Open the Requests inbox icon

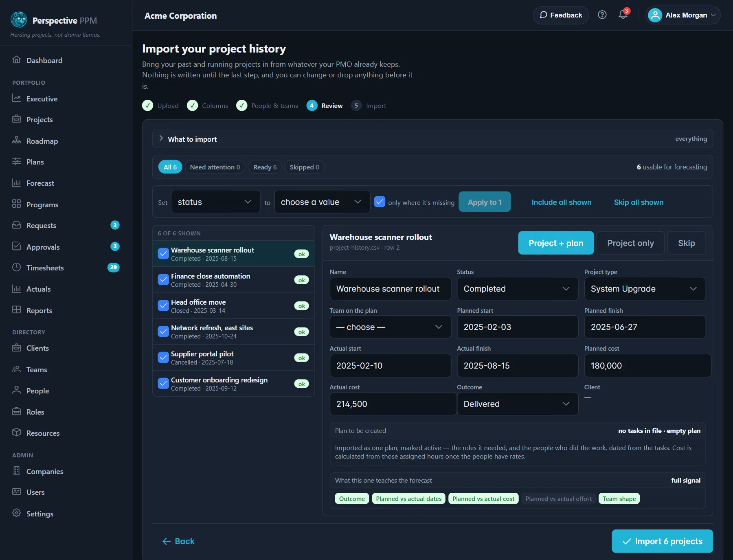[16, 225]
